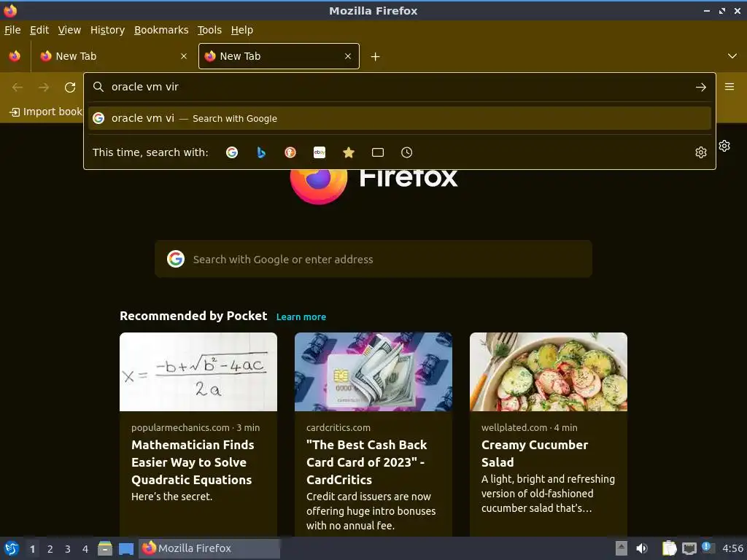Search history via the clock icon
Image resolution: width=747 pixels, height=560 pixels.
[x=407, y=152]
